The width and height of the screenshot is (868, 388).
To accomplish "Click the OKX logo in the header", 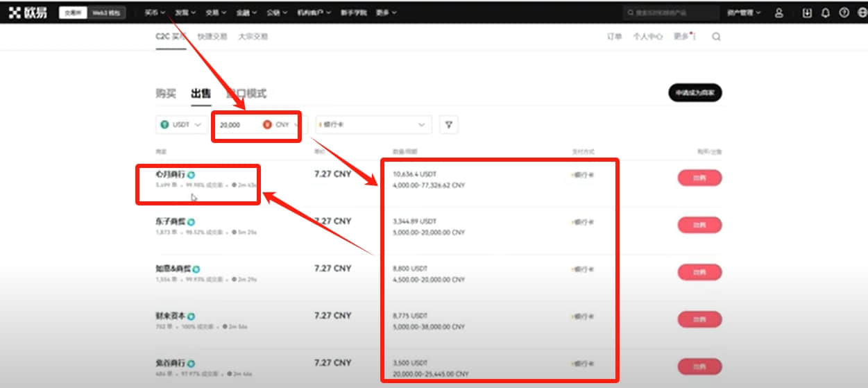I will click(29, 12).
